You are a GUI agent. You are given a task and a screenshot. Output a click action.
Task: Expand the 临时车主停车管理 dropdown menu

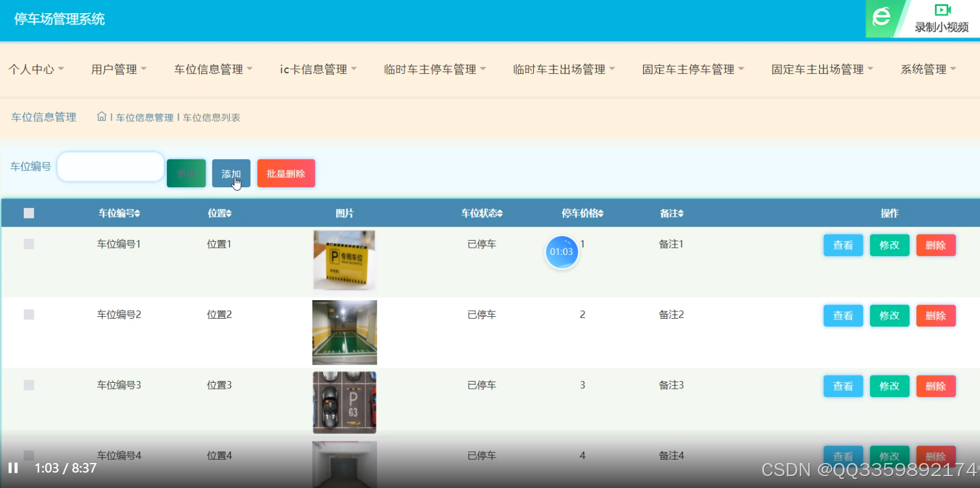[x=435, y=70]
